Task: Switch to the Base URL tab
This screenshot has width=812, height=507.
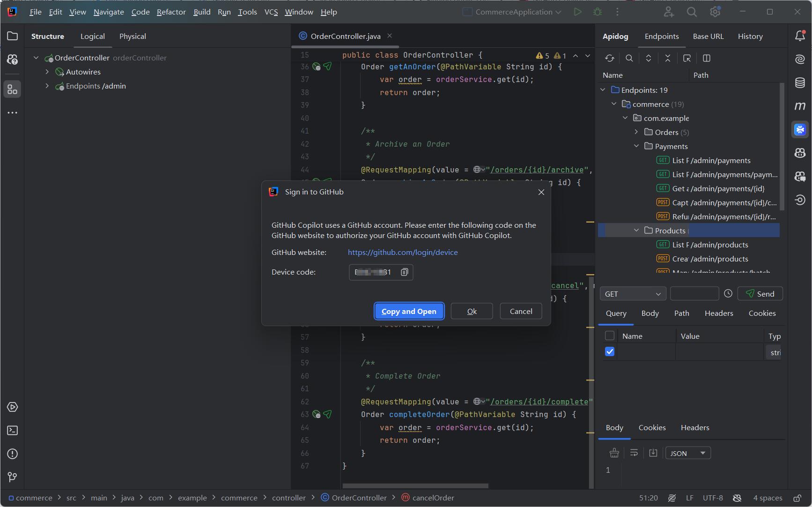Action: (x=708, y=36)
